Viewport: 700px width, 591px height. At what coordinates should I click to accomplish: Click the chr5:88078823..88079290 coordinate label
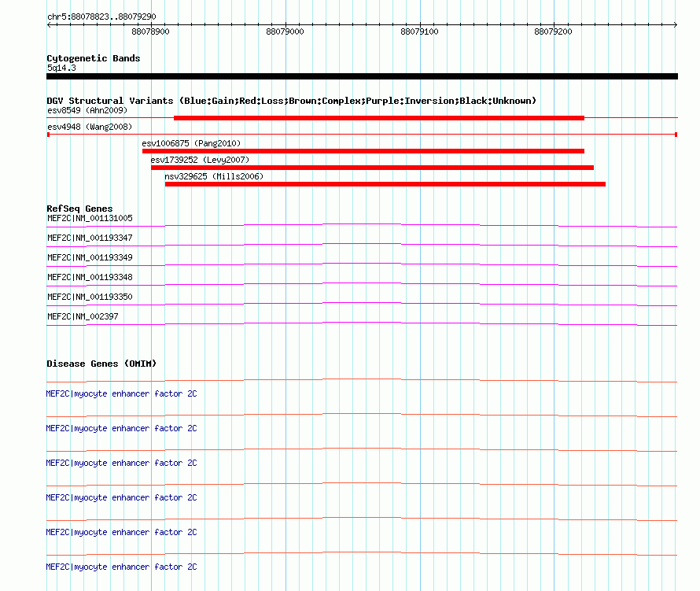[101, 17]
